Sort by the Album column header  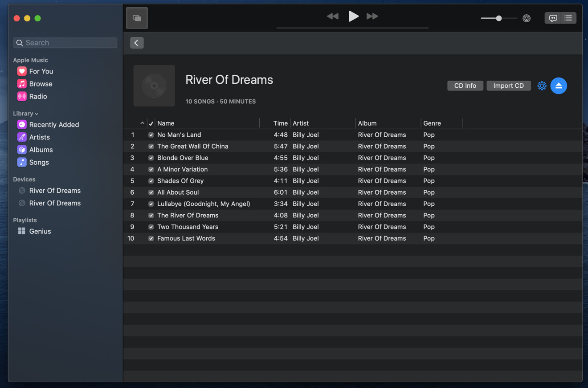(x=367, y=123)
